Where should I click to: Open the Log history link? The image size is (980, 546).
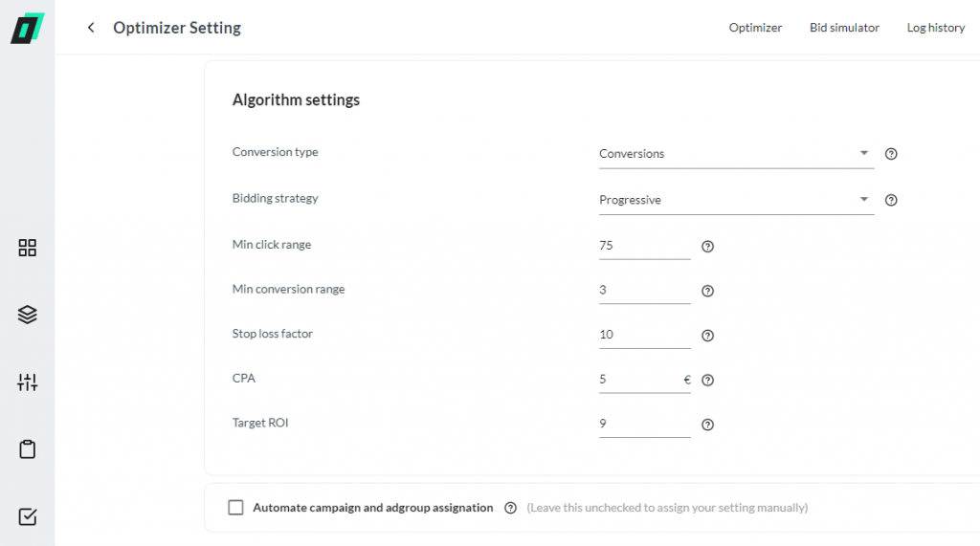pyautogui.click(x=936, y=28)
